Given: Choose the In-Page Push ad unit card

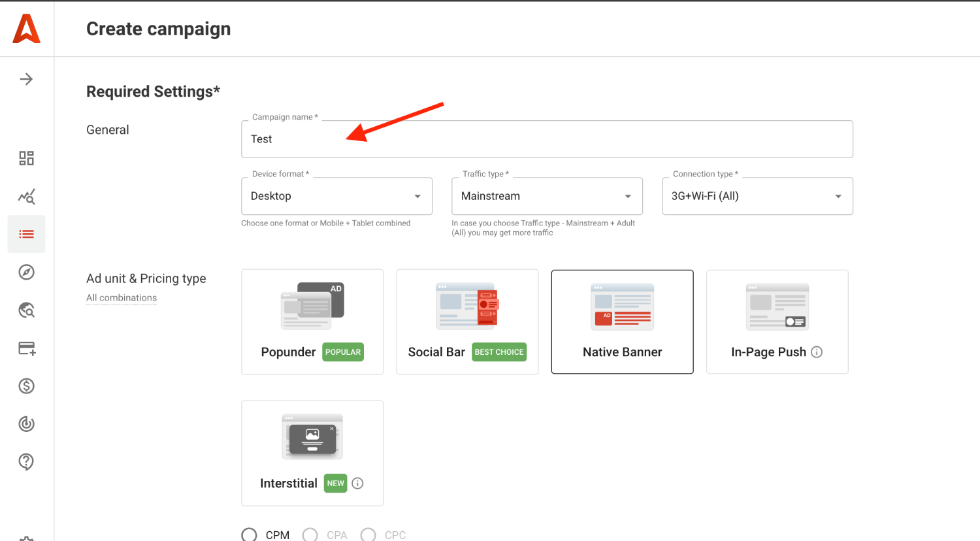Looking at the screenshot, I should (x=777, y=322).
